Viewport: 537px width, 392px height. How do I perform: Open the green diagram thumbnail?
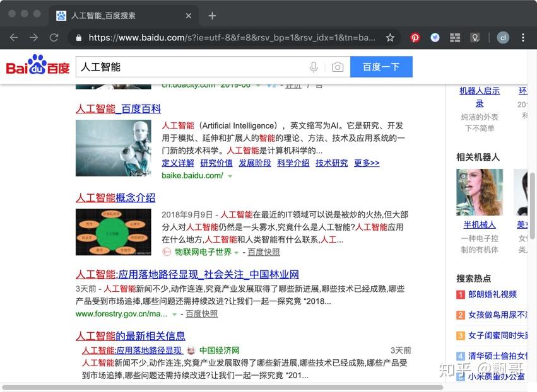pos(114,232)
